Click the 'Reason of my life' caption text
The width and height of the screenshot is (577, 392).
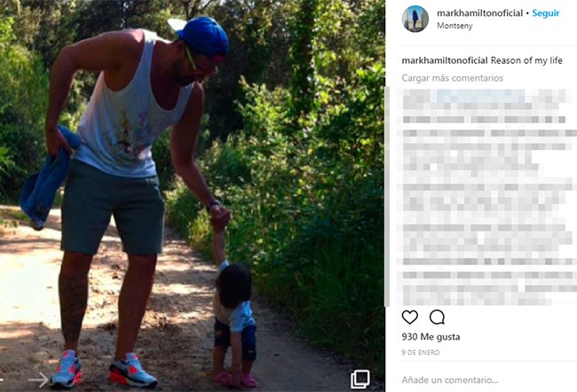[526, 60]
